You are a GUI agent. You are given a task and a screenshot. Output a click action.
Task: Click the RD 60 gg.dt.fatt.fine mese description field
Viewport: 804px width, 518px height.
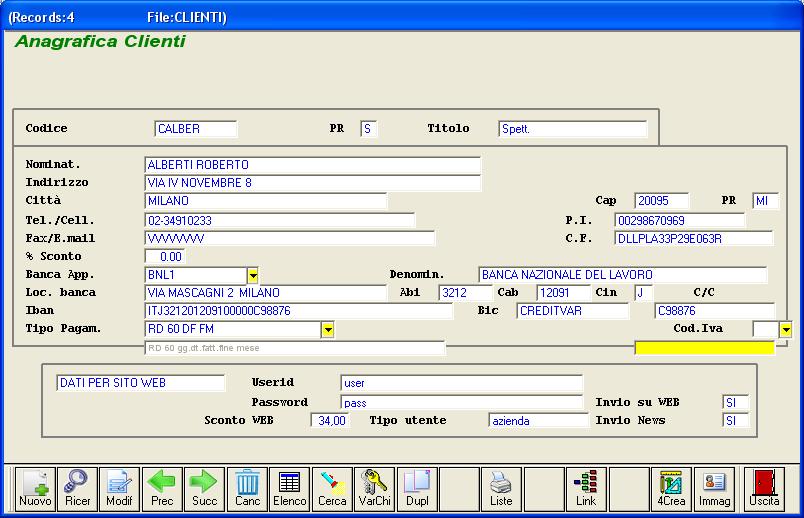(x=295, y=348)
